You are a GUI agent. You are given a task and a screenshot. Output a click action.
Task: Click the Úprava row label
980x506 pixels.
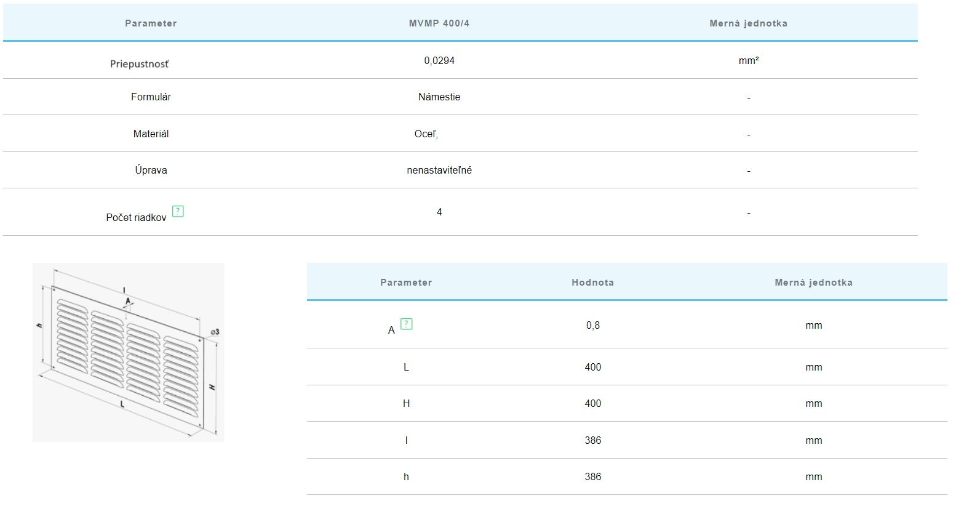151,171
